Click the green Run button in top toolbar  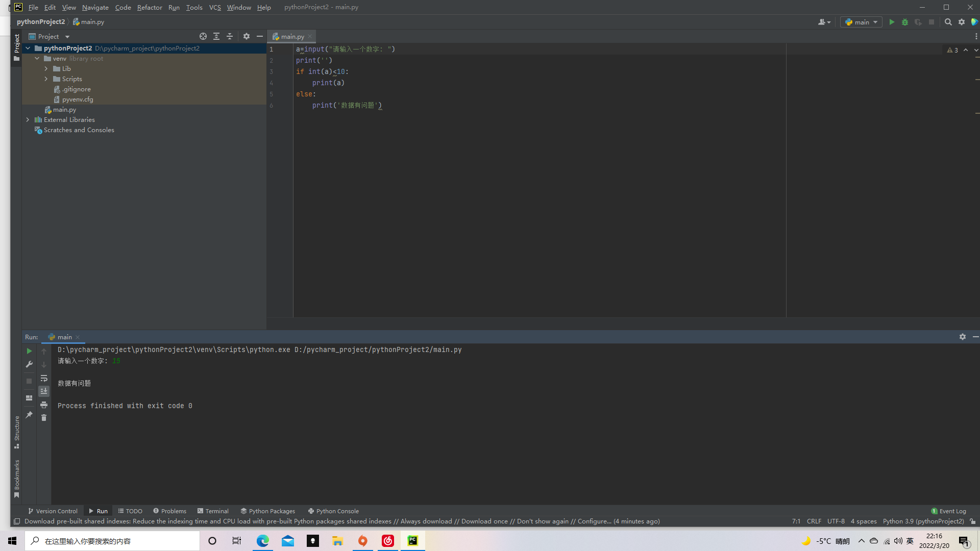click(x=892, y=22)
